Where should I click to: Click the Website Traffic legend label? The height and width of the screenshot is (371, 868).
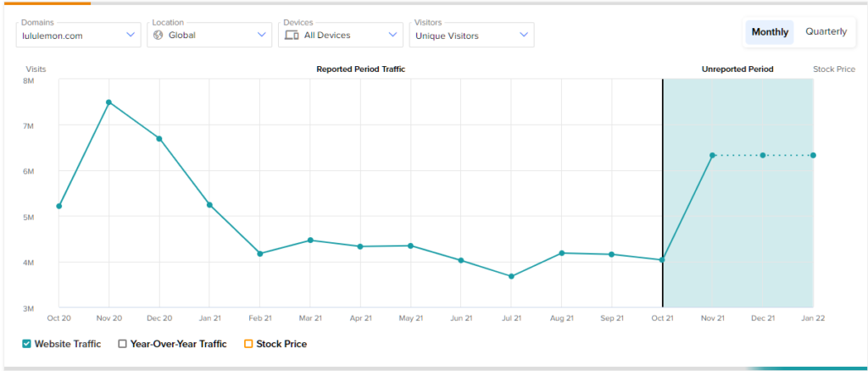68,344
